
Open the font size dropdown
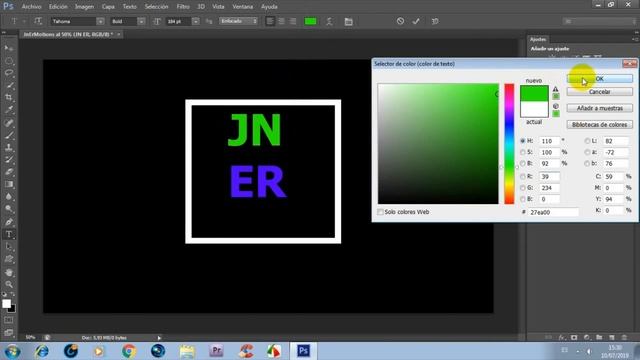click(x=196, y=21)
